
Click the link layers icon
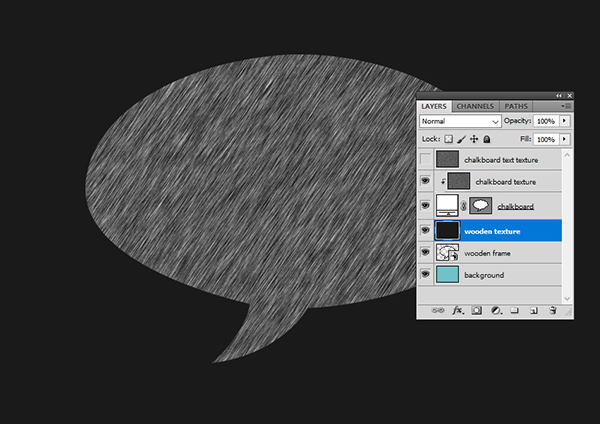tap(438, 311)
